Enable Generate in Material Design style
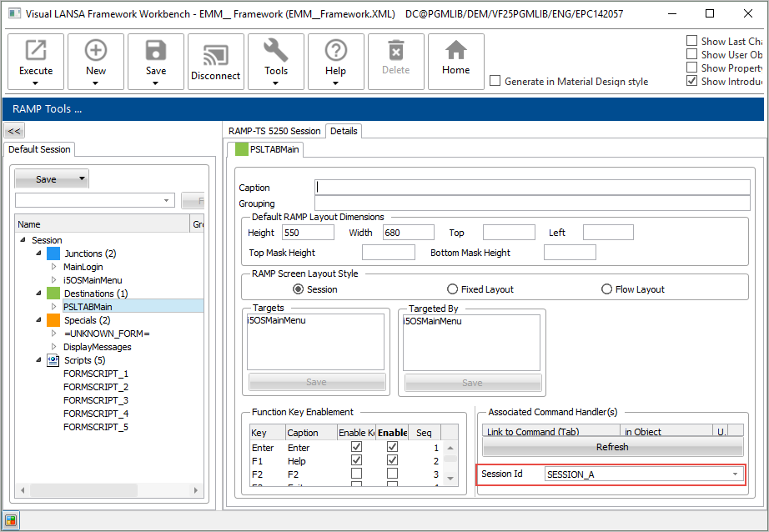769x532 pixels. pyautogui.click(x=495, y=81)
